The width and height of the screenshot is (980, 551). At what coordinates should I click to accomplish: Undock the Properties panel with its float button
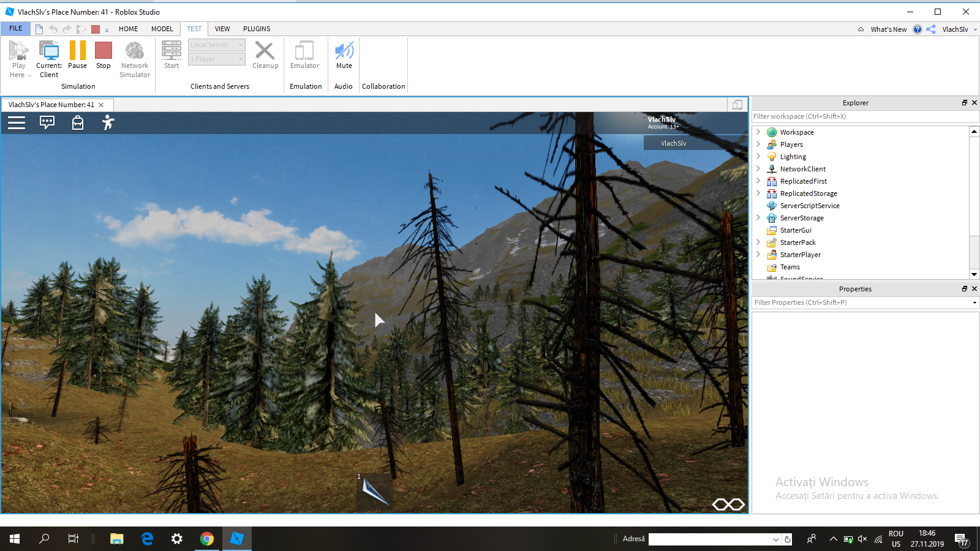click(965, 289)
